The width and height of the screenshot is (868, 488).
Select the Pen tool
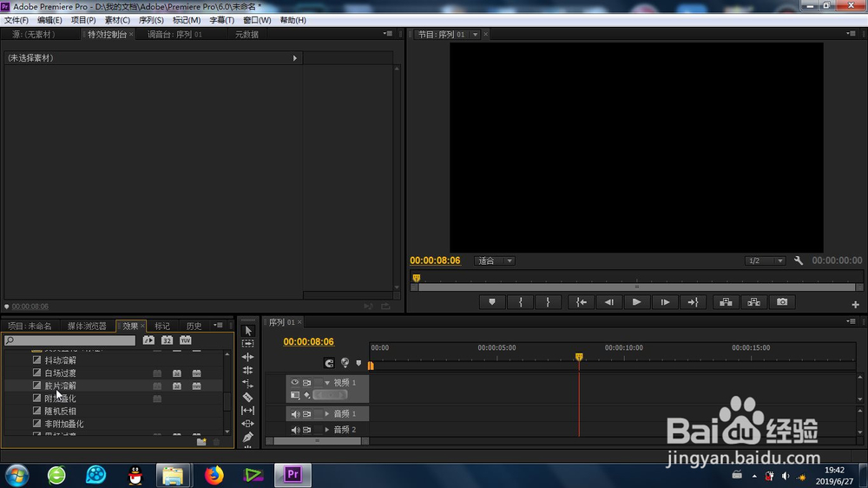click(x=248, y=437)
